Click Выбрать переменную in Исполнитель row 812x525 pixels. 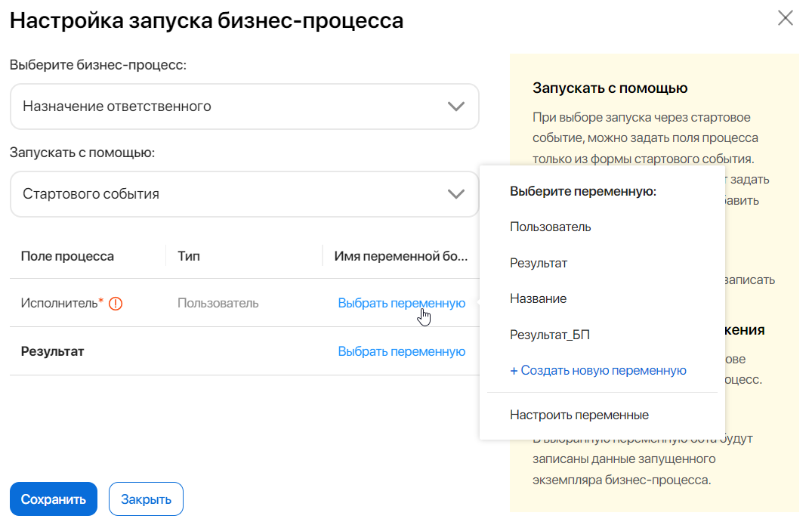(x=401, y=303)
